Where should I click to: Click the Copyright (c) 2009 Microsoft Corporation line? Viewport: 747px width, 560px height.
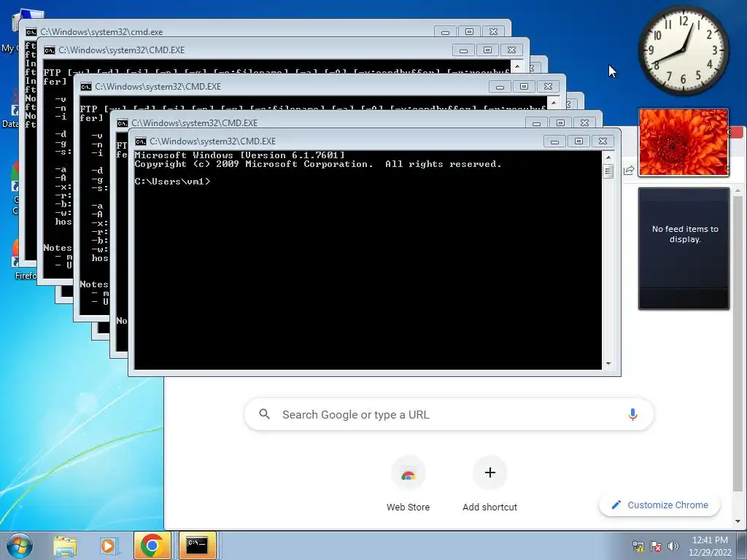pyautogui.click(x=318, y=164)
